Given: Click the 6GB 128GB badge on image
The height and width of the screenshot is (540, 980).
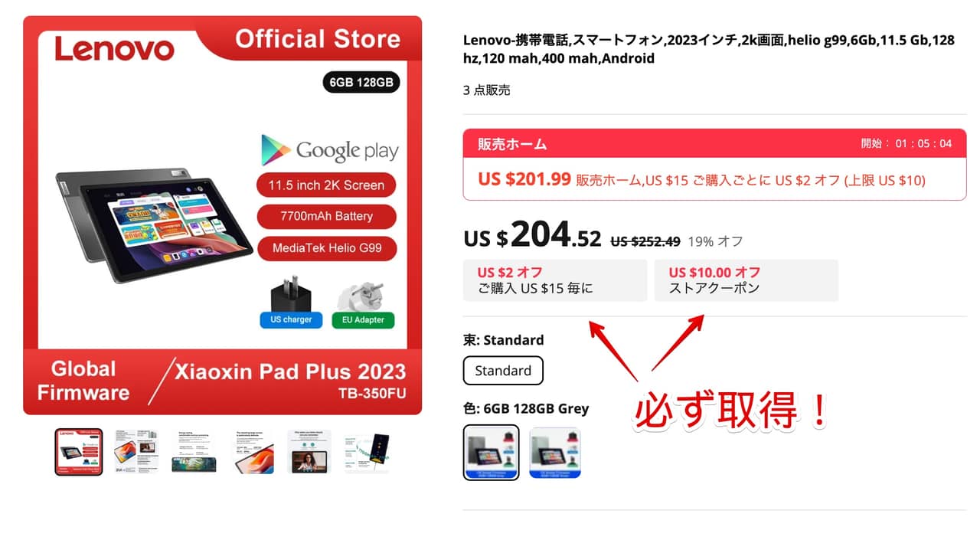Looking at the screenshot, I should [x=361, y=82].
